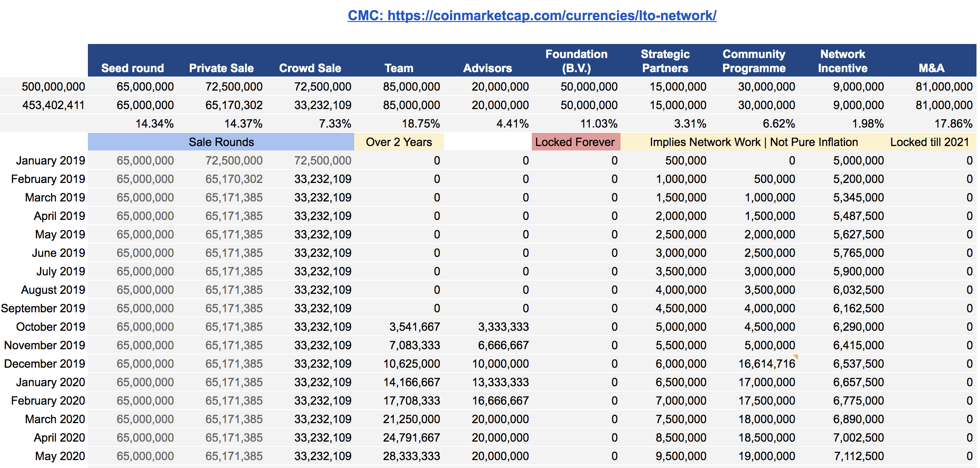
Task: Click Network Incentive value 6,032,500
Action: 859,290
